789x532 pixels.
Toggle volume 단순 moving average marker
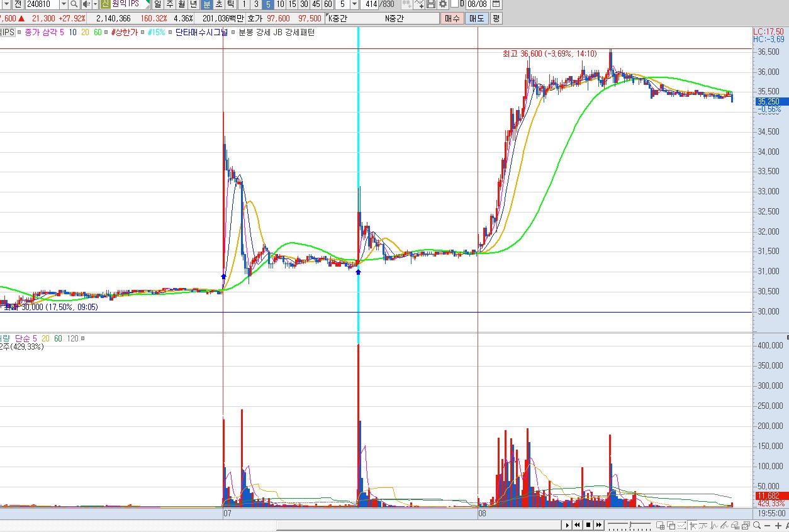(x=83, y=338)
